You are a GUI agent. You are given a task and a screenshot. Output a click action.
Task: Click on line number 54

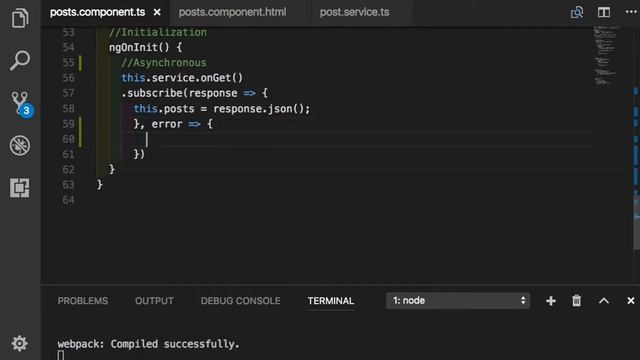pos(69,47)
